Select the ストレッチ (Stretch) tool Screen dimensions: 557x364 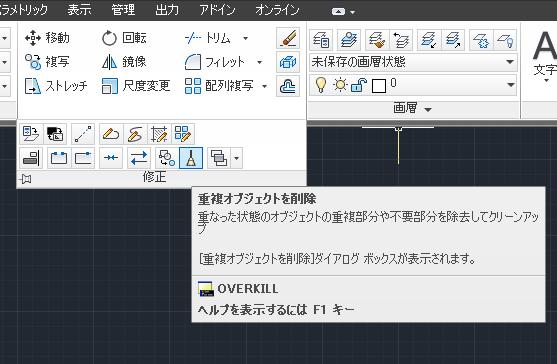(56, 86)
